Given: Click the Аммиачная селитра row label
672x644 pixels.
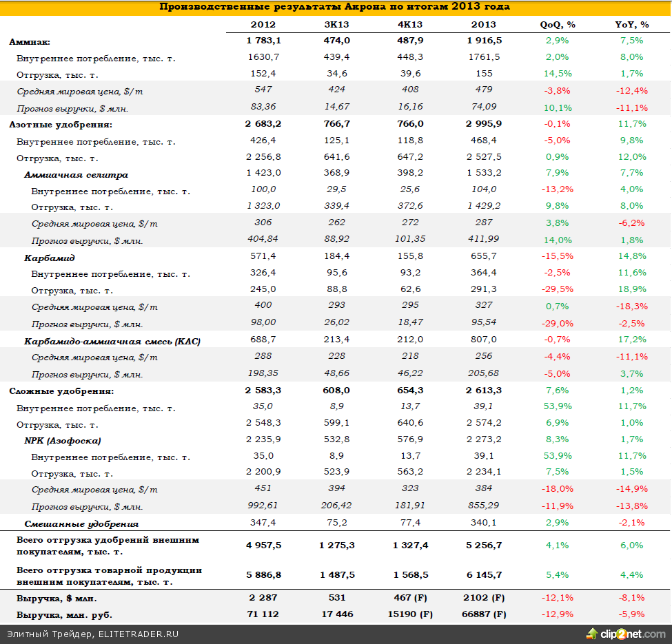Looking at the screenshot, I should coord(76,175).
